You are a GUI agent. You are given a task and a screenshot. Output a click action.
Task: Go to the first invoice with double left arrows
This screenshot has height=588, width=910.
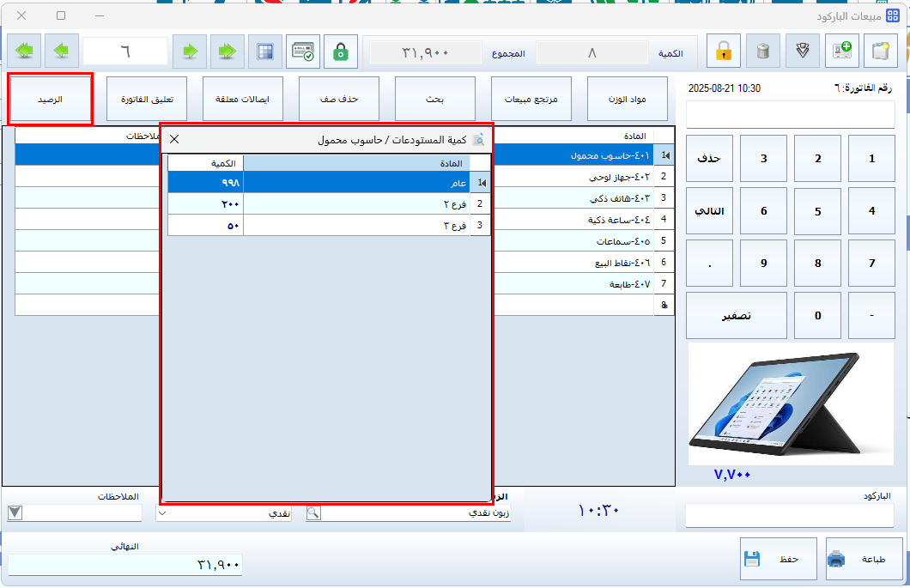(24, 52)
